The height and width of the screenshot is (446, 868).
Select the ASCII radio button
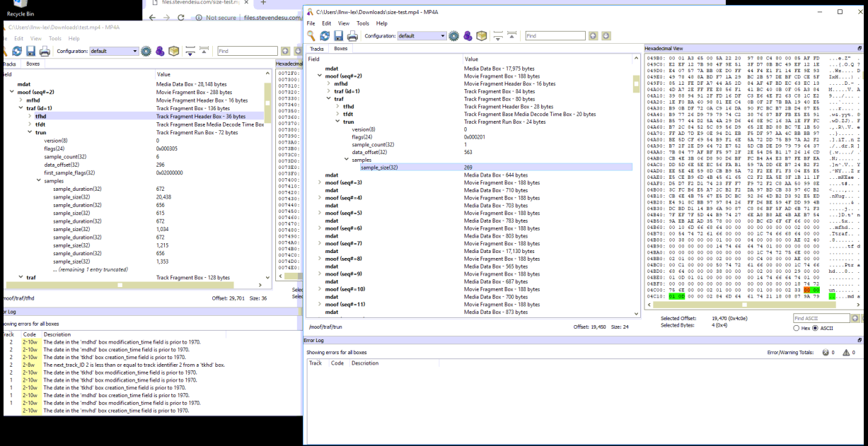(814, 329)
